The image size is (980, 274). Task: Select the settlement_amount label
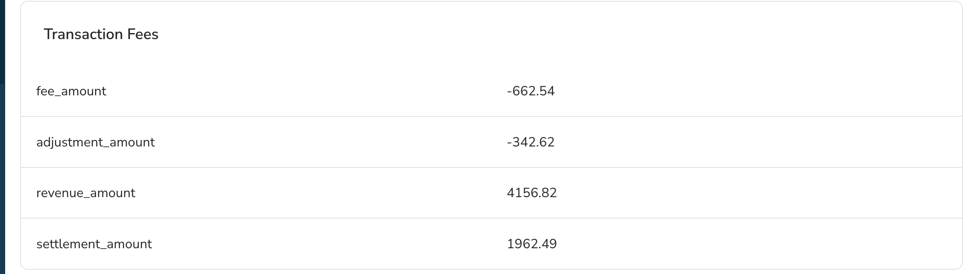point(94,244)
